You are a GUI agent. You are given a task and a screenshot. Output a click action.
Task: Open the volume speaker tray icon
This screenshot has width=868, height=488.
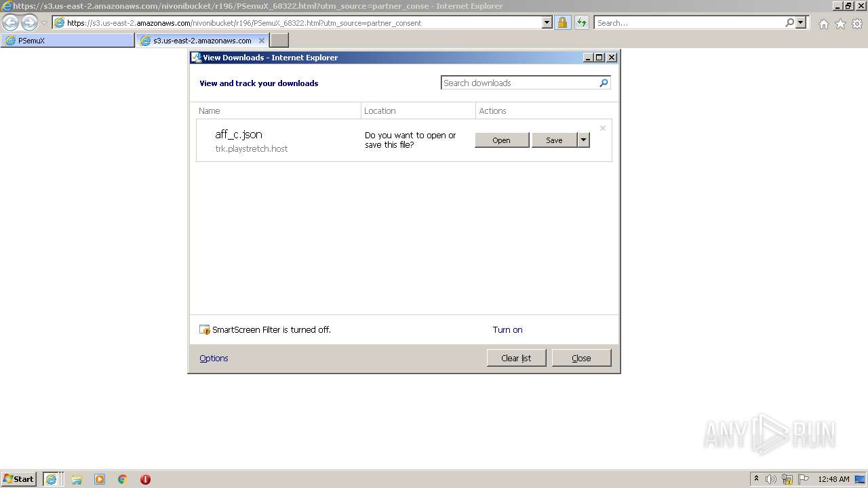771,479
